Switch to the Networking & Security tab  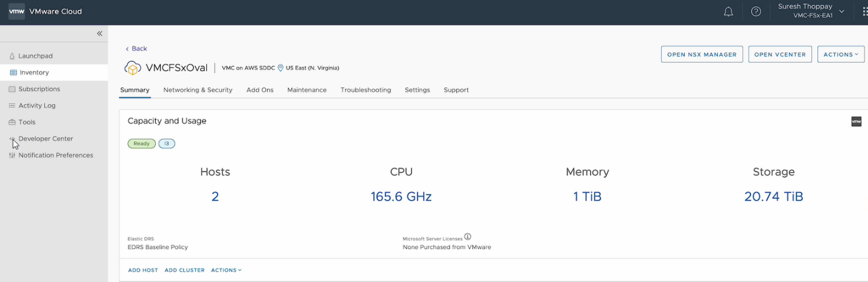coord(198,90)
